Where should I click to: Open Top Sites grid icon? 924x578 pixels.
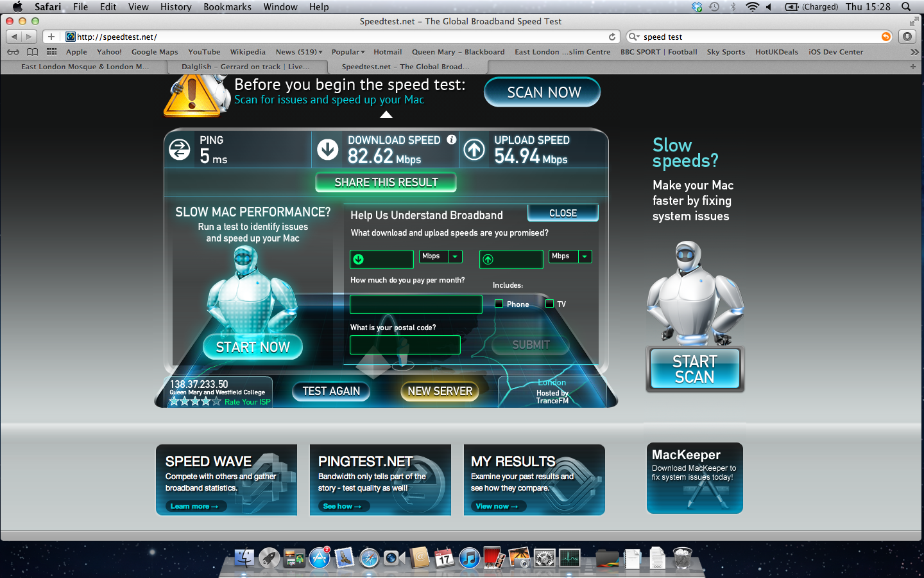pyautogui.click(x=51, y=52)
